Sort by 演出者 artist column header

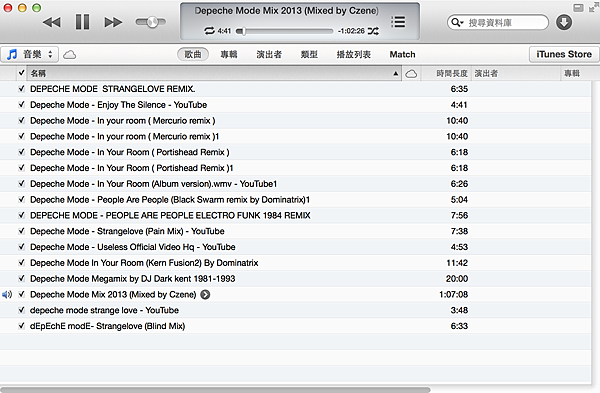(x=517, y=73)
